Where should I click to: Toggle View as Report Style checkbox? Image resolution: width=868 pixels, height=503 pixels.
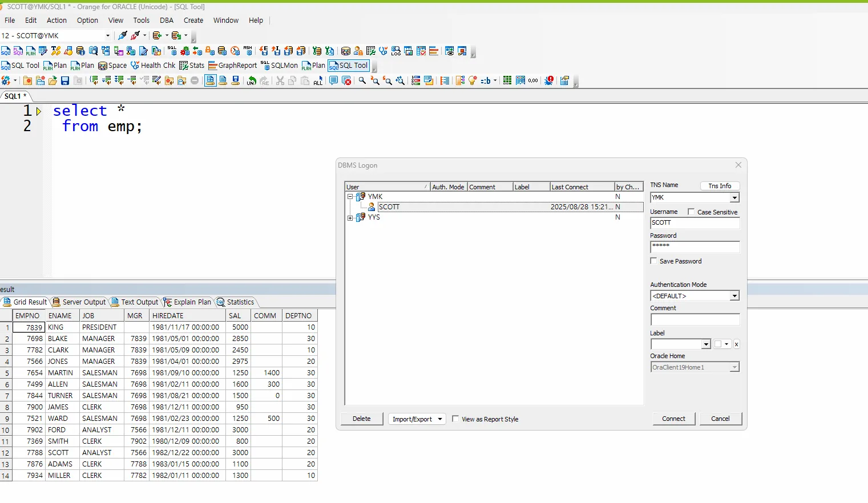tap(455, 419)
